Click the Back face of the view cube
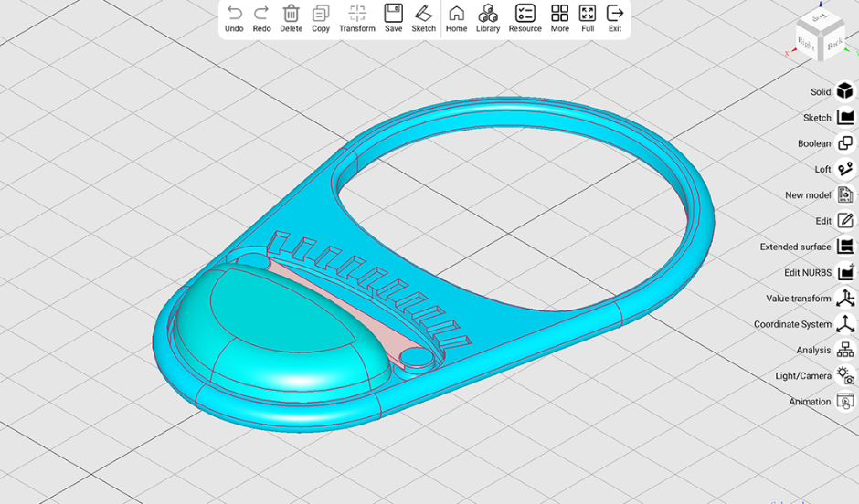The width and height of the screenshot is (859, 504). pyautogui.click(x=833, y=44)
